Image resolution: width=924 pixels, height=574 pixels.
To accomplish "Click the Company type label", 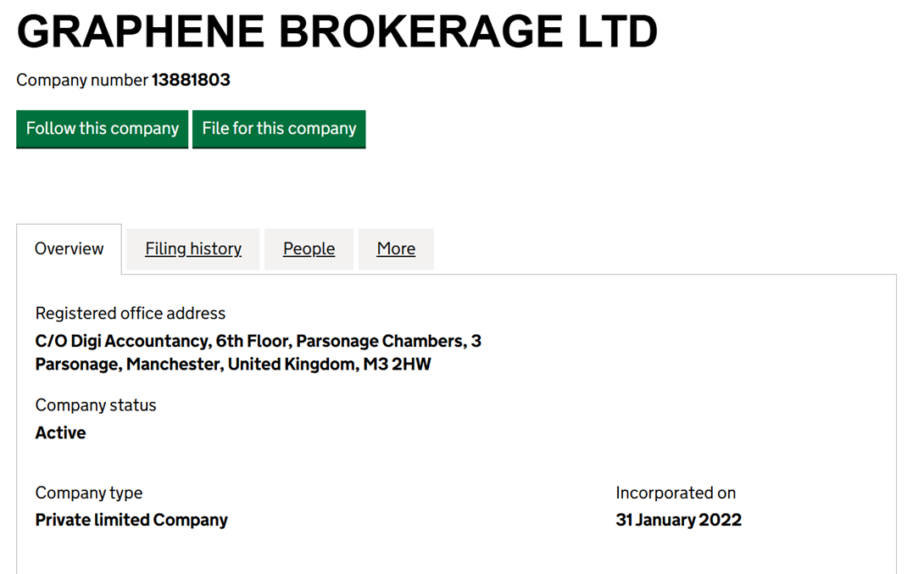I will click(x=89, y=493).
